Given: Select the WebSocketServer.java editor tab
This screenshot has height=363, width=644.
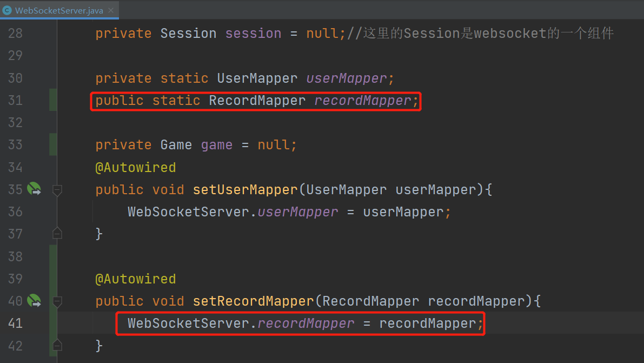Looking at the screenshot, I should (59, 10).
